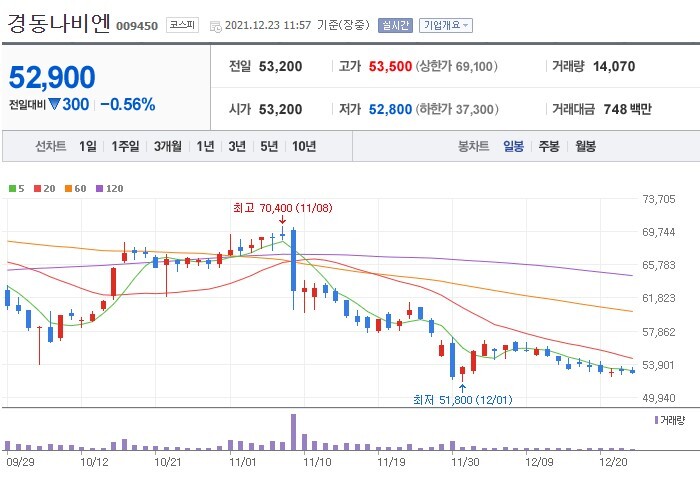Click the 57,862 y-axis label
The width and height of the screenshot is (700, 488).
(658, 332)
